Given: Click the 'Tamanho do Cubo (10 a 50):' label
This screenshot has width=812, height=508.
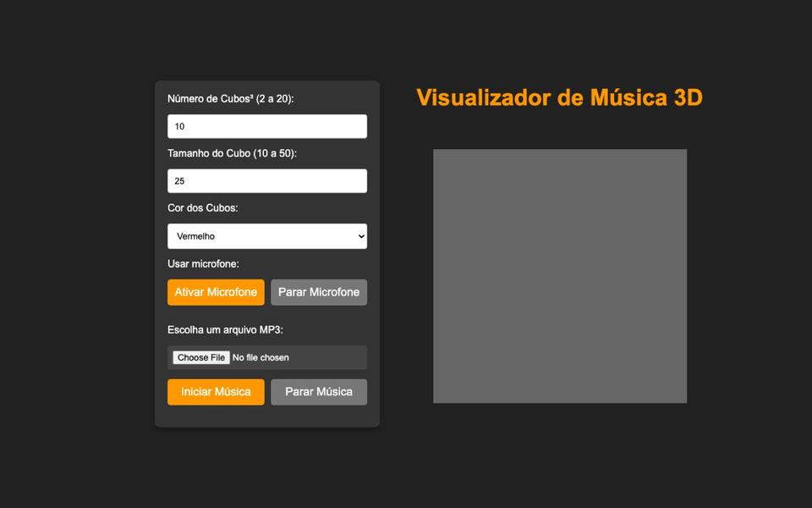Looking at the screenshot, I should click(232, 153).
